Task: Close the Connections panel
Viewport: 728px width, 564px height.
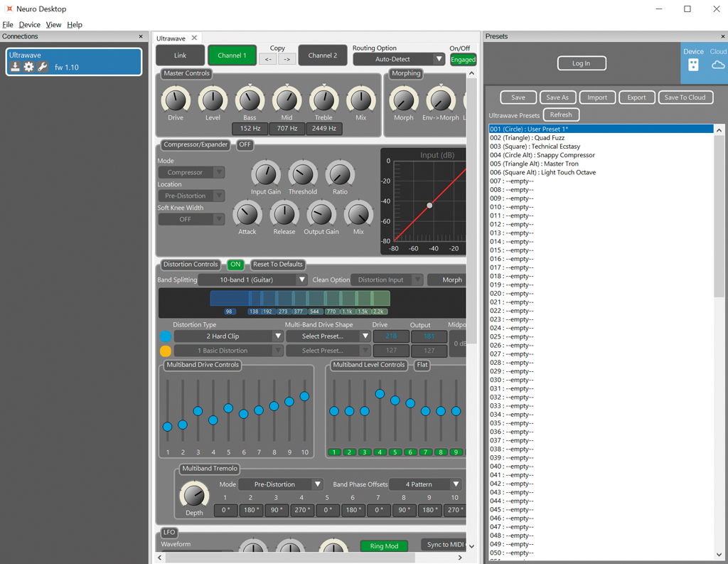Action: pyautogui.click(x=141, y=36)
